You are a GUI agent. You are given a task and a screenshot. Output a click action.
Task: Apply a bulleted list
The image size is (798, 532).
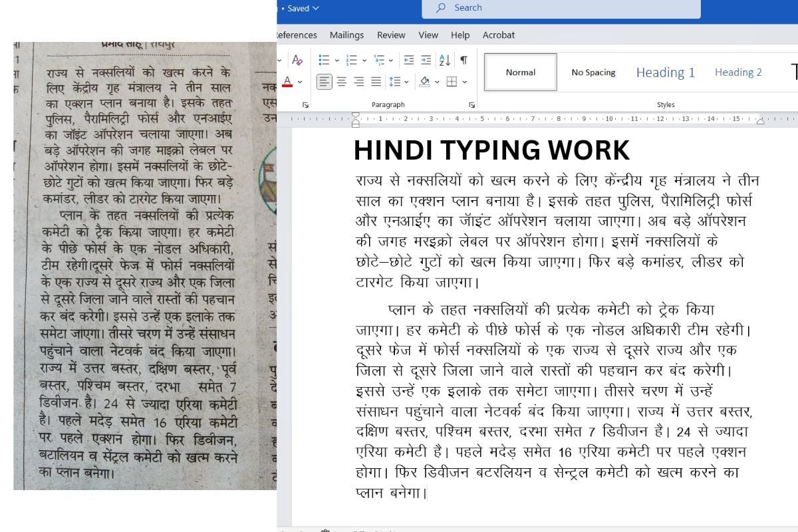[x=325, y=60]
